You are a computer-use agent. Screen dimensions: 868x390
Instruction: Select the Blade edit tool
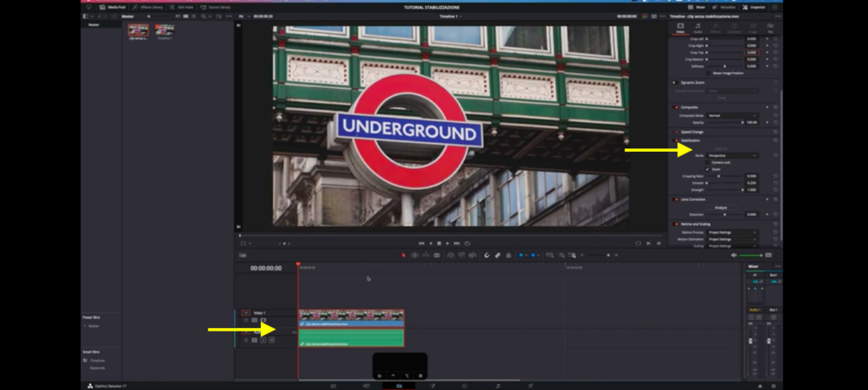click(x=437, y=255)
